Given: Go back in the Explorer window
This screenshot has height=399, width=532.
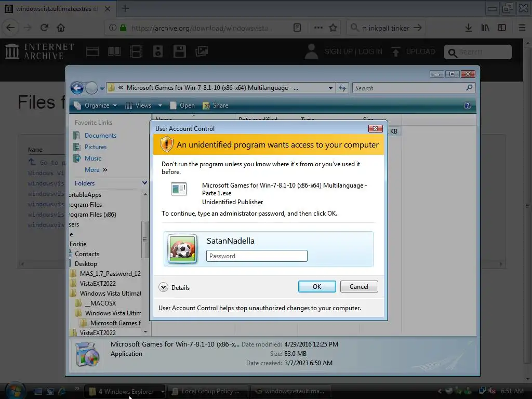Looking at the screenshot, I should pyautogui.click(x=77, y=88).
